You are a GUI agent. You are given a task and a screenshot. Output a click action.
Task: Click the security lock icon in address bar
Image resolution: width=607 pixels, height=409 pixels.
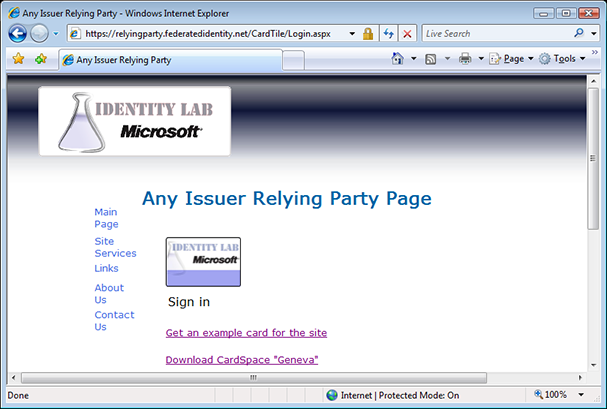[368, 33]
